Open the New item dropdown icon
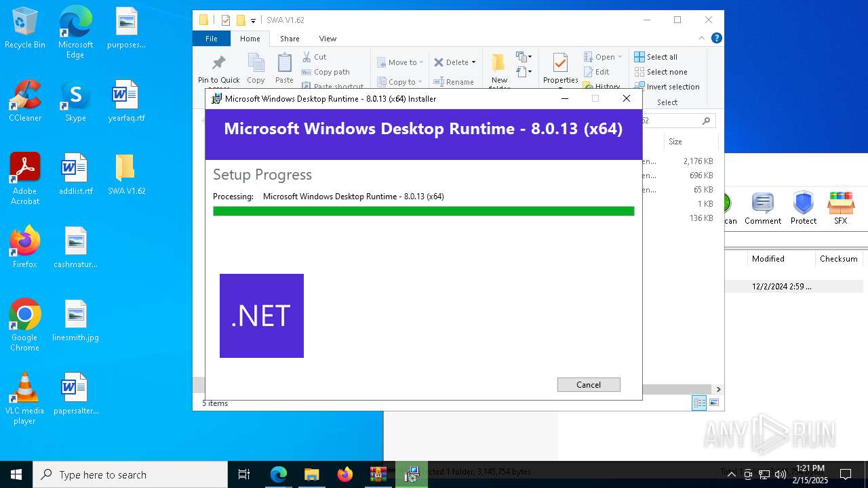 [x=524, y=57]
